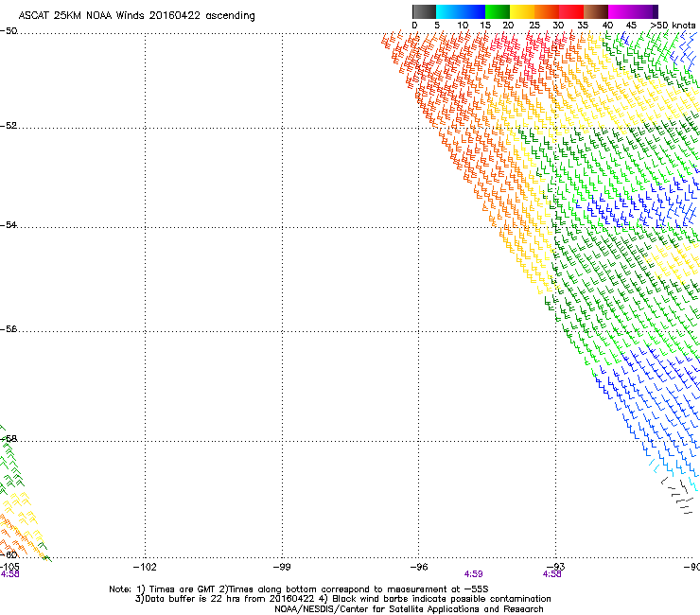Click the "45" legend scale label
Image resolution: width=700 pixels, height=615 pixels.
631,26
